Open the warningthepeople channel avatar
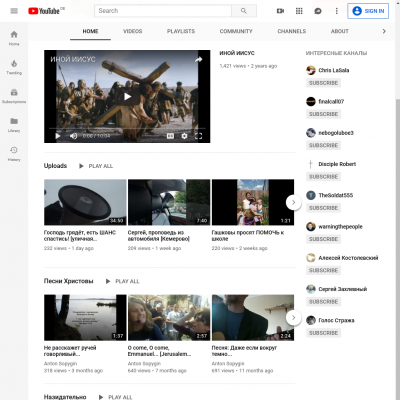 pos(311,227)
